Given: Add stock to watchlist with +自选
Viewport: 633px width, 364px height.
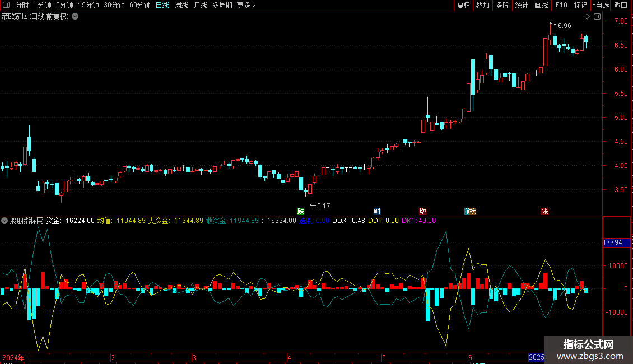Looking at the screenshot, I should (x=601, y=5).
